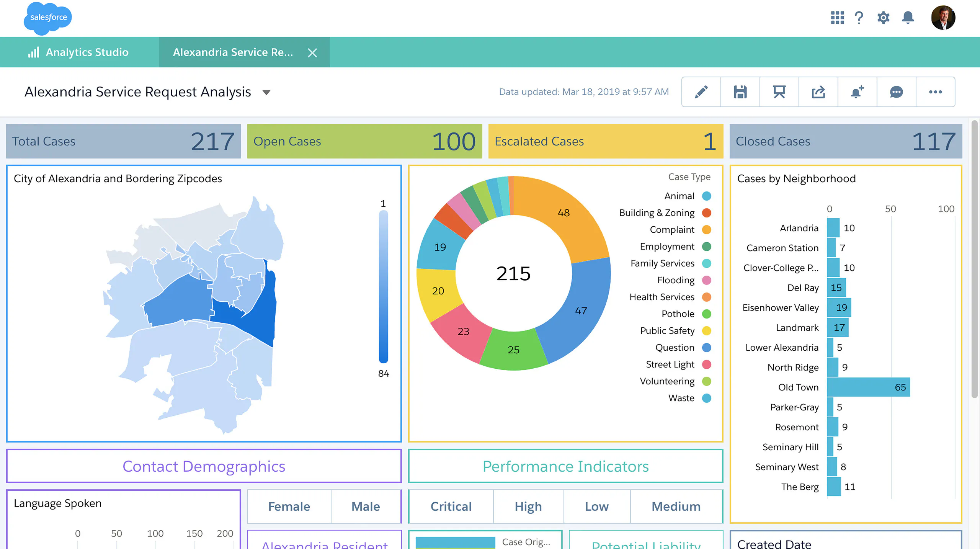
Task: Click the Complaint legend color dot
Action: (707, 230)
